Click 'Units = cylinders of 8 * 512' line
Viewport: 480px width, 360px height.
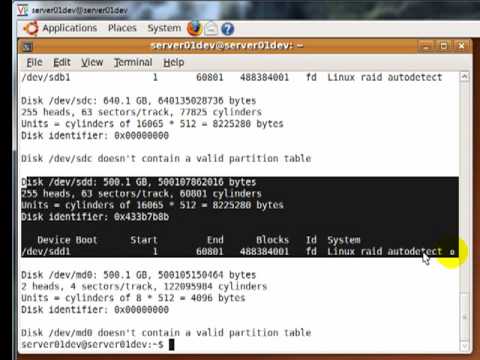tap(133, 298)
